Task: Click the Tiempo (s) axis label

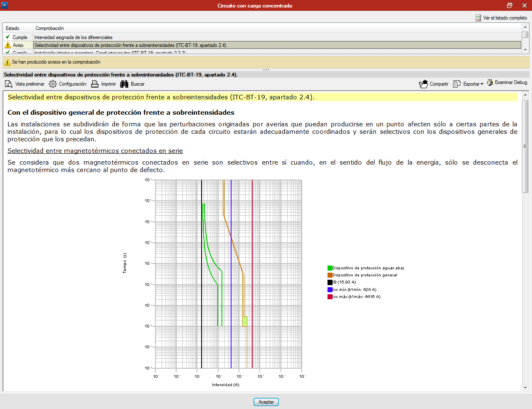Action: coord(125,263)
